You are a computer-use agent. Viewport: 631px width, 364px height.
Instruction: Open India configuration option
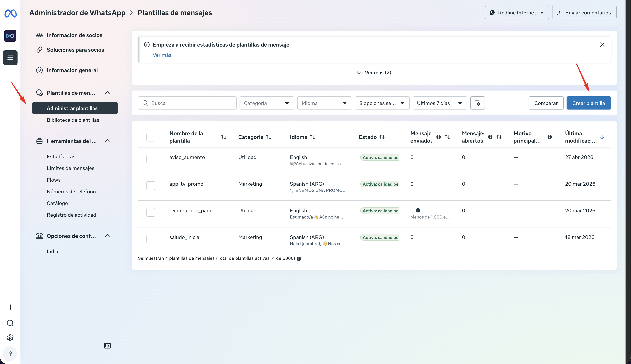tap(53, 252)
